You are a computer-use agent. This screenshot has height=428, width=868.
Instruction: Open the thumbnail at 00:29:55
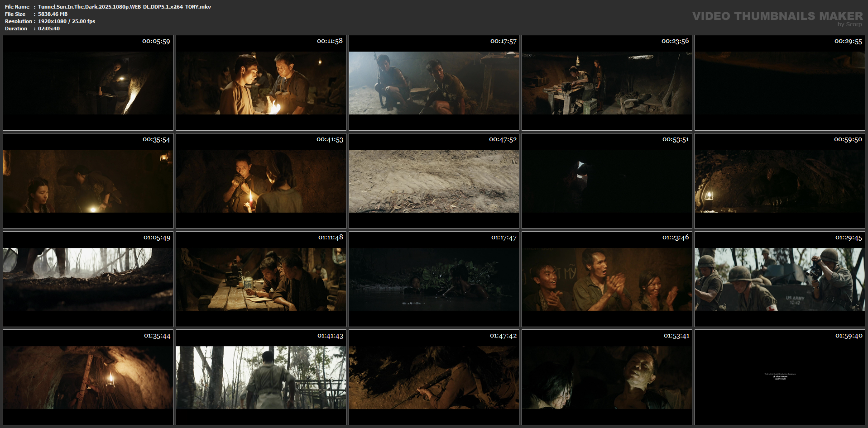tap(780, 83)
